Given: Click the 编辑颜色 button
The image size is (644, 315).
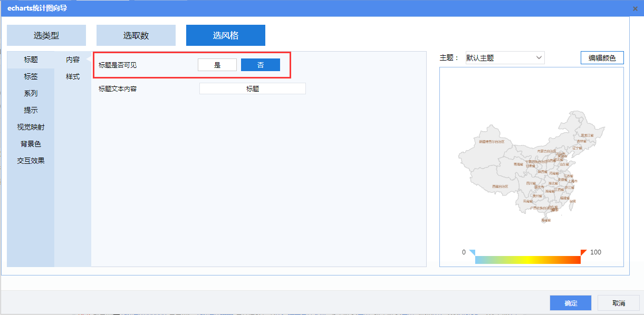Looking at the screenshot, I should tap(602, 58).
